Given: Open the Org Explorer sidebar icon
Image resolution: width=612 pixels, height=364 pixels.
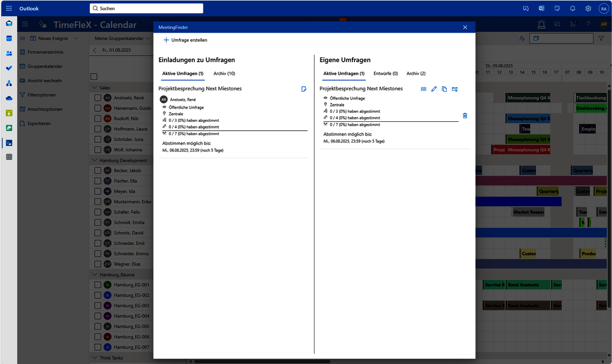Looking at the screenshot, I should click(x=9, y=83).
